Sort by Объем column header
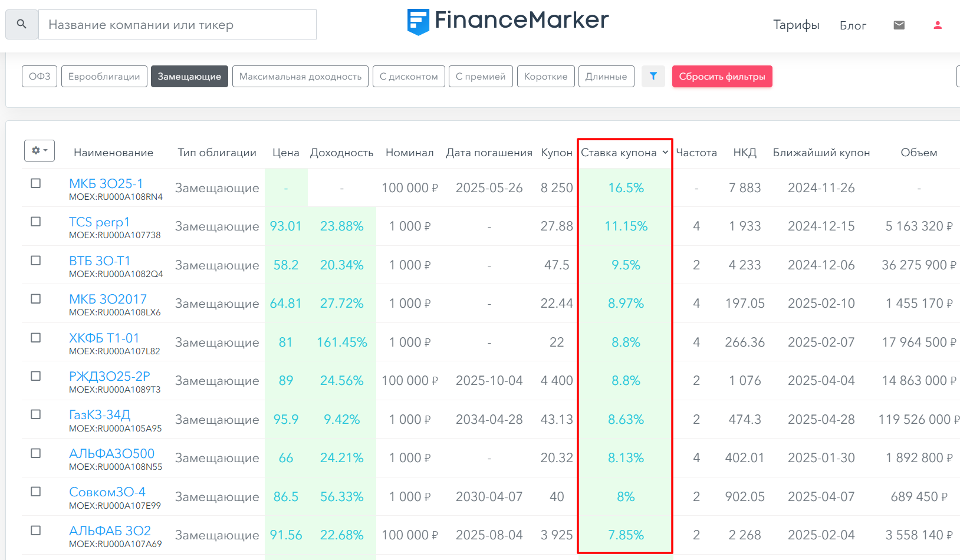The width and height of the screenshot is (960, 560). 919,153
